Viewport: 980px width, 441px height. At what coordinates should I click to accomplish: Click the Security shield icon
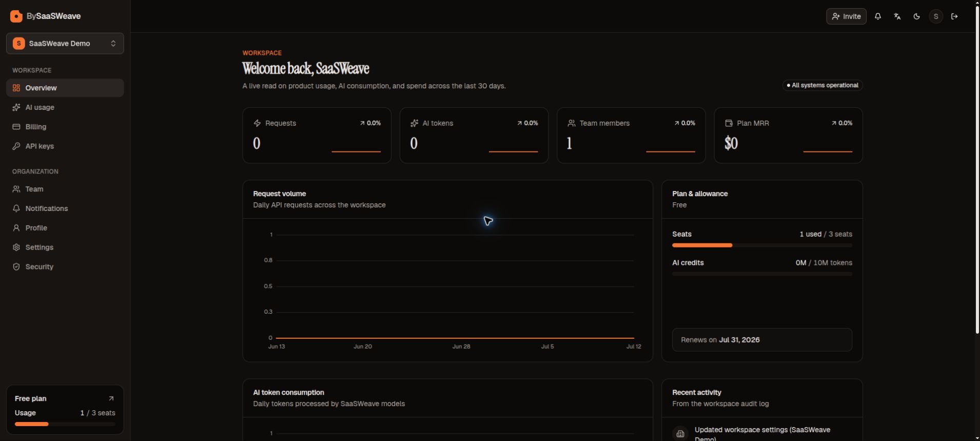pyautogui.click(x=16, y=267)
